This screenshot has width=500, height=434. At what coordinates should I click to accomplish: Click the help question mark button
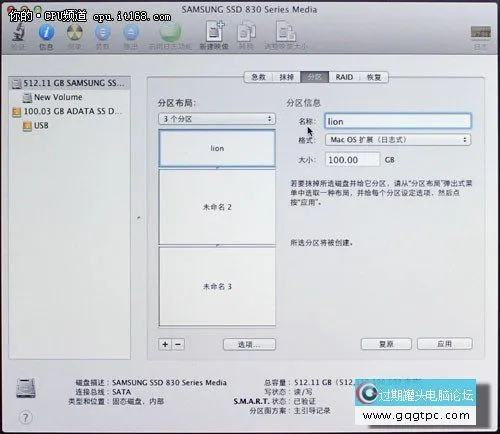coord(26,417)
